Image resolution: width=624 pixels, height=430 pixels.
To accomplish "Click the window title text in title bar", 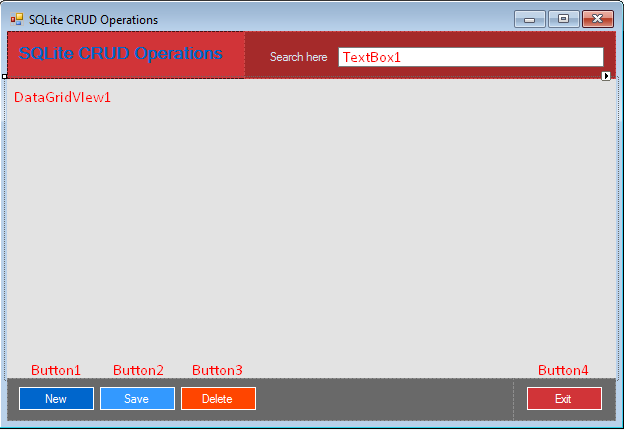I will tap(94, 20).
